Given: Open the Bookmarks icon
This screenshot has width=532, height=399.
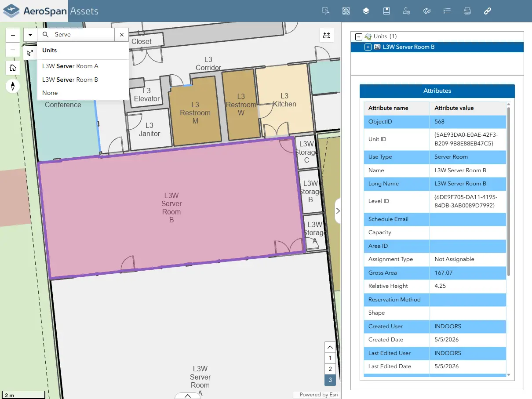Looking at the screenshot, I should (x=386, y=11).
